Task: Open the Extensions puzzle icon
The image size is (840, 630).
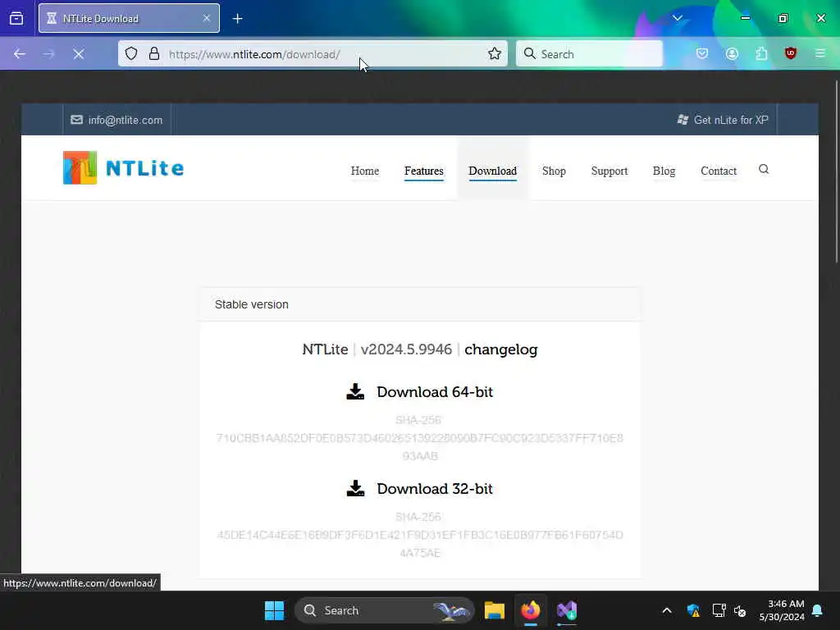Action: [x=761, y=53]
